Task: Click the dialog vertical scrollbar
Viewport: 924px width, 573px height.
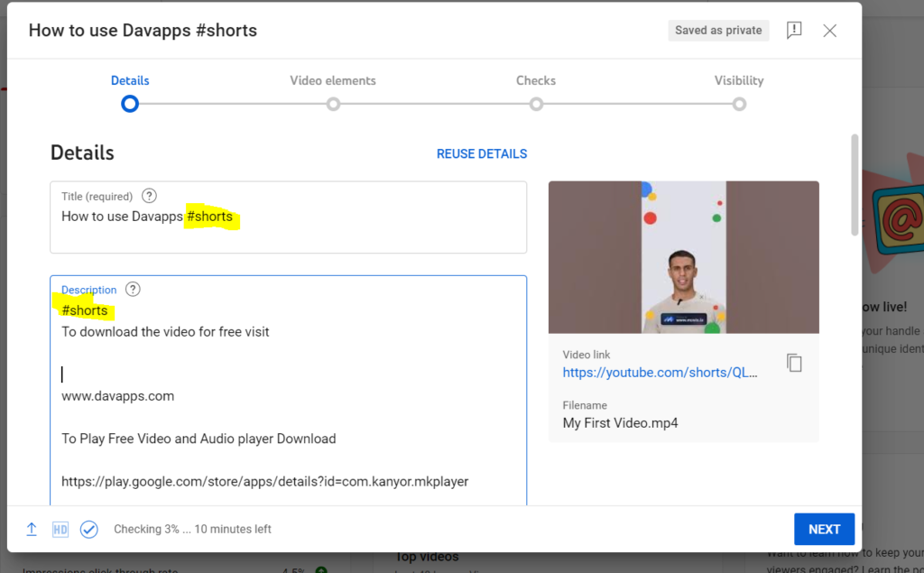Action: [855, 185]
